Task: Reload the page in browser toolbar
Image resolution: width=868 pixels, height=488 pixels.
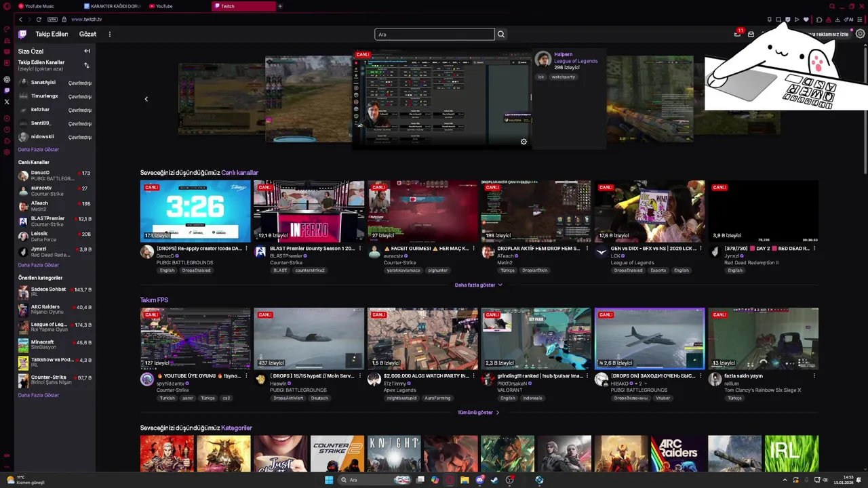Action: [x=39, y=19]
